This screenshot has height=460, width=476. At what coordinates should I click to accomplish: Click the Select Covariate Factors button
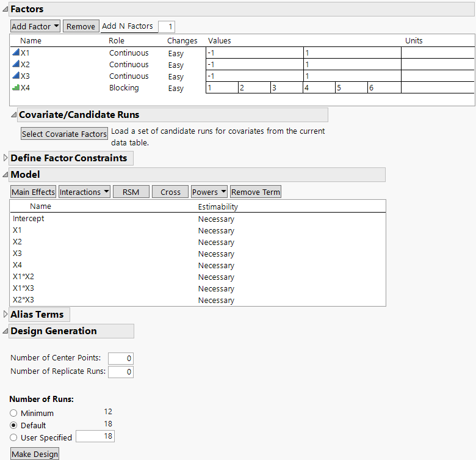pos(64,134)
